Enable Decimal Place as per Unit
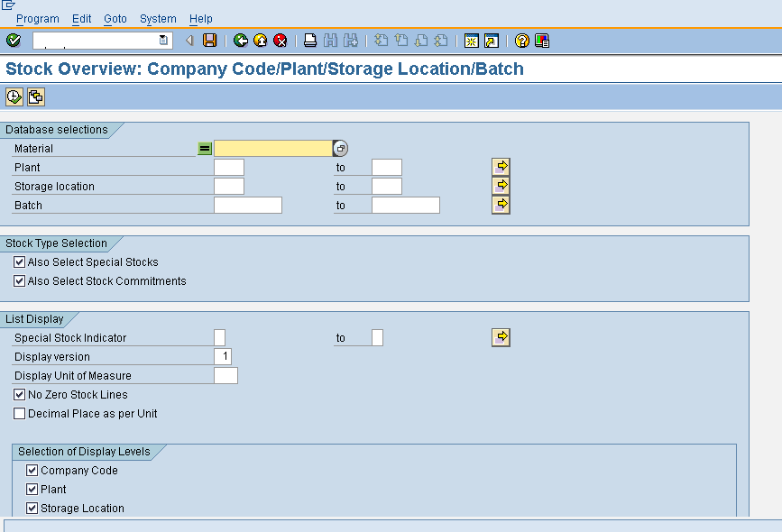The width and height of the screenshot is (782, 532). click(19, 413)
